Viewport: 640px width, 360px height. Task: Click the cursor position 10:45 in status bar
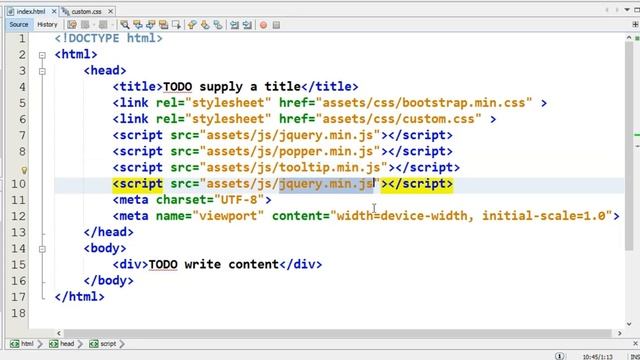pyautogui.click(x=598, y=357)
